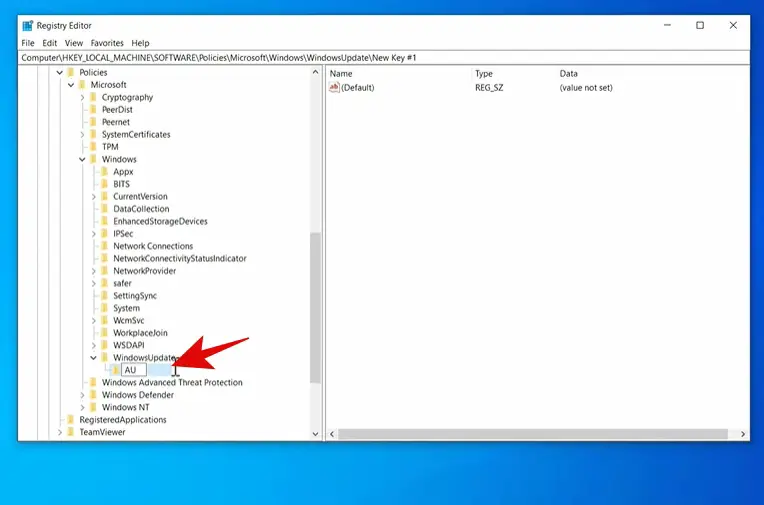The height and width of the screenshot is (505, 764).
Task: Click the (value not set) data cell
Action: click(586, 88)
